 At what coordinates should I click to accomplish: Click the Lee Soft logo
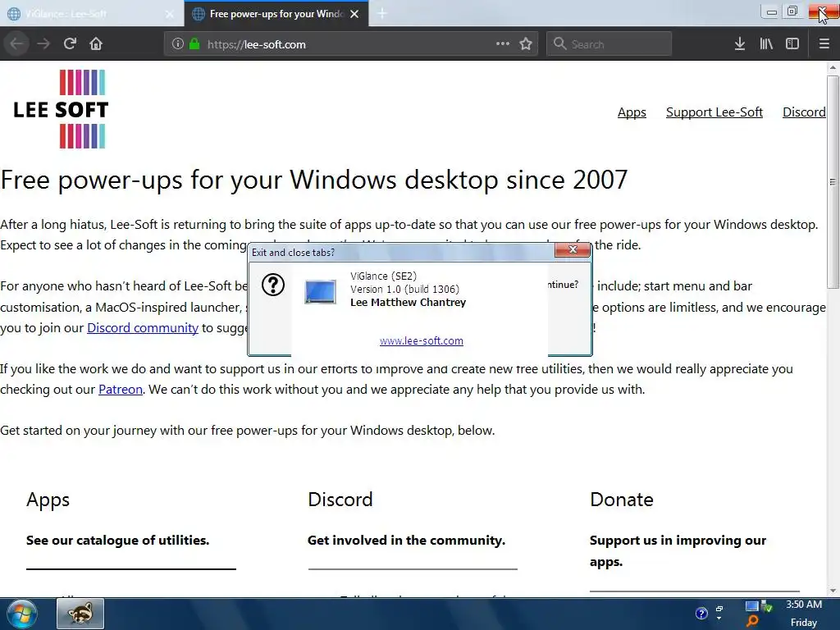coord(61,109)
